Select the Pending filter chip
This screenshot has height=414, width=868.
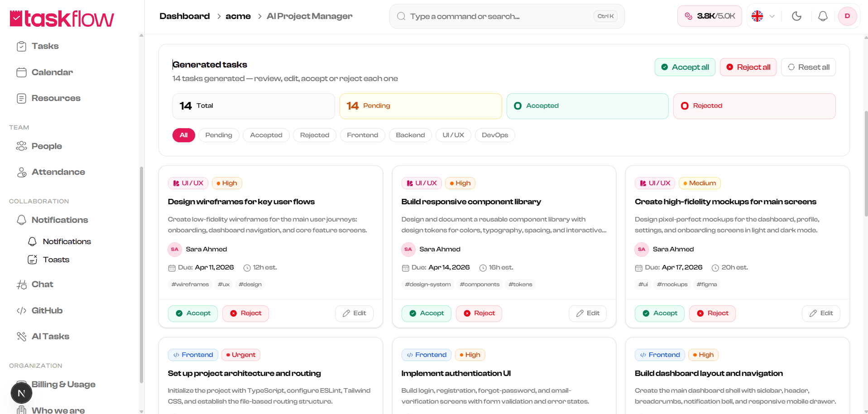tap(219, 135)
